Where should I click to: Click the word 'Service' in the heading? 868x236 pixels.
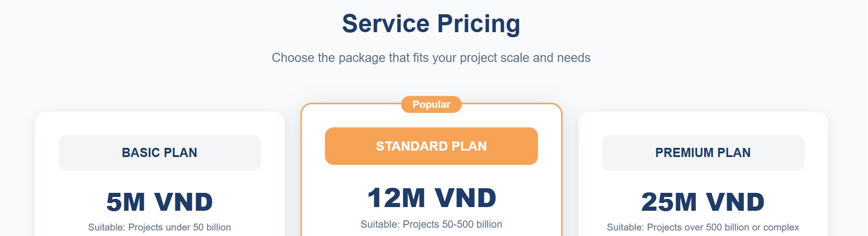(386, 24)
